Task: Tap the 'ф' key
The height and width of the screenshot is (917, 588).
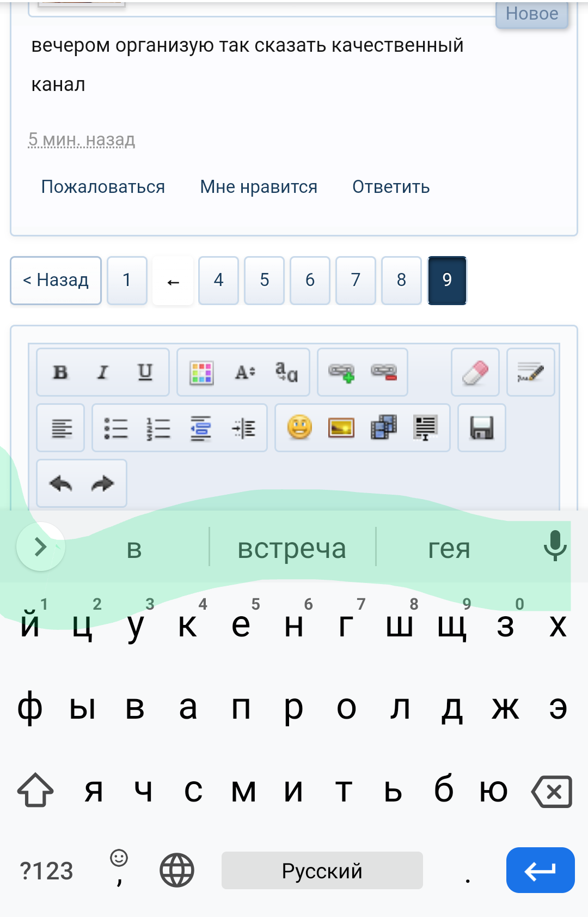Action: (30, 707)
